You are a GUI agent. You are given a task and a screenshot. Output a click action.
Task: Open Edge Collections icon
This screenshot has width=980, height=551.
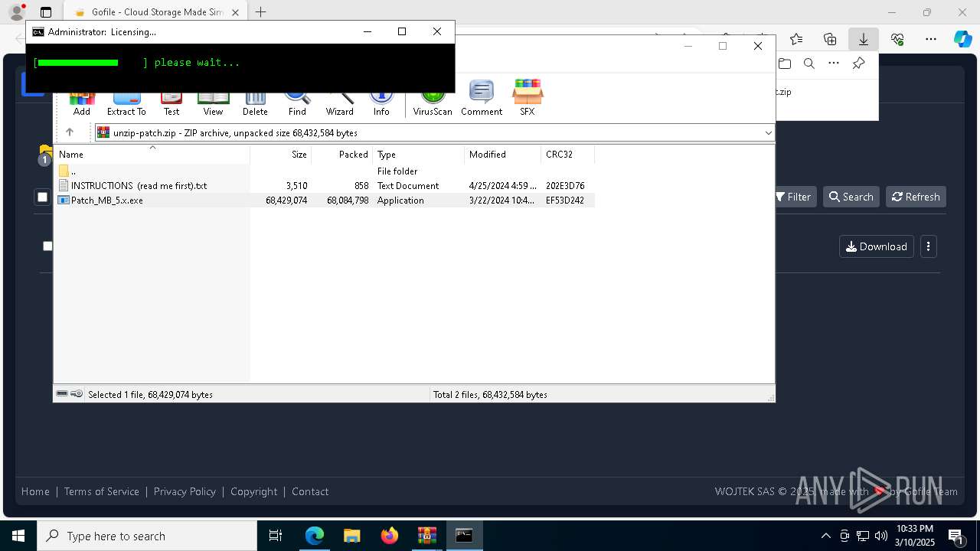pyautogui.click(x=830, y=39)
